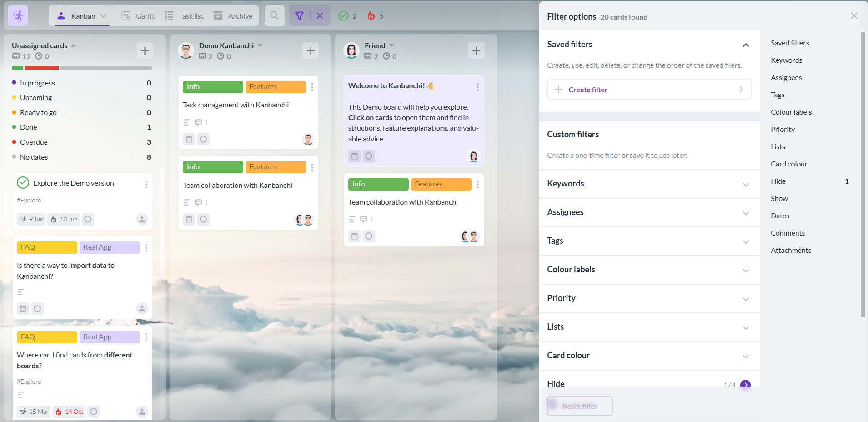Collapse the Saved filters section

pyautogui.click(x=746, y=45)
